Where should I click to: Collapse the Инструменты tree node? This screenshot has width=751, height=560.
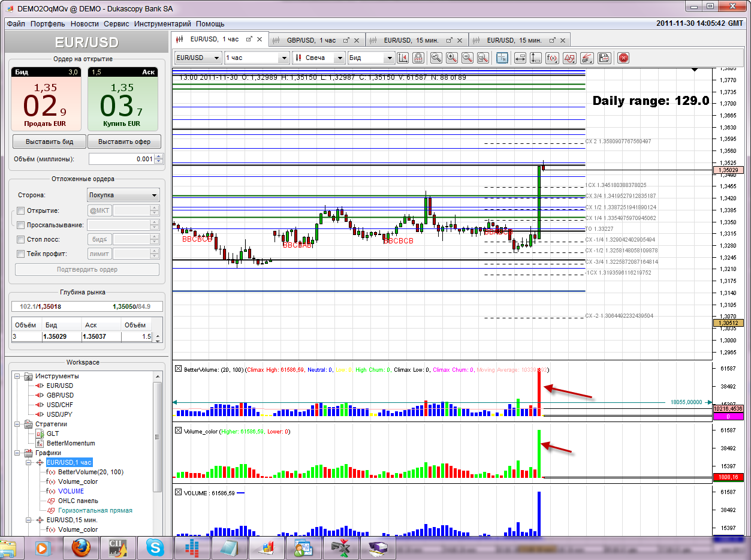coord(17,377)
